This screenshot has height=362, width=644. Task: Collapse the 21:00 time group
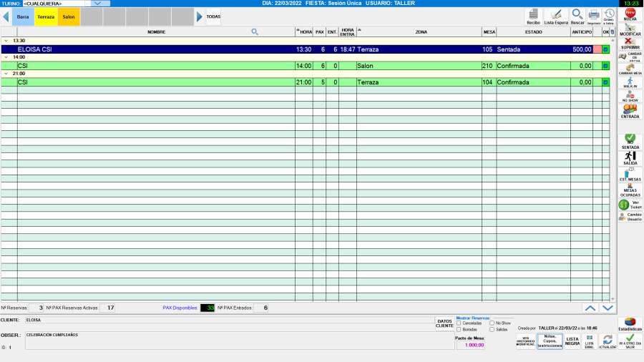6,74
